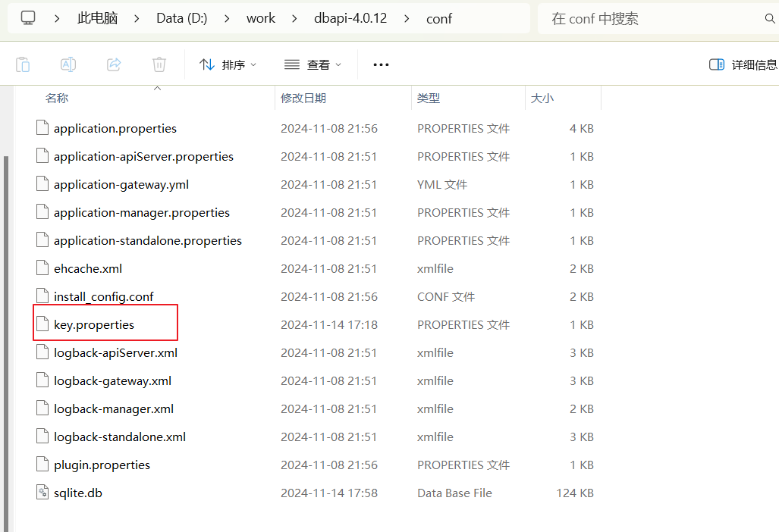Click the file icon of application-standalone.properties
The width and height of the screenshot is (779, 532).
pyautogui.click(x=42, y=240)
